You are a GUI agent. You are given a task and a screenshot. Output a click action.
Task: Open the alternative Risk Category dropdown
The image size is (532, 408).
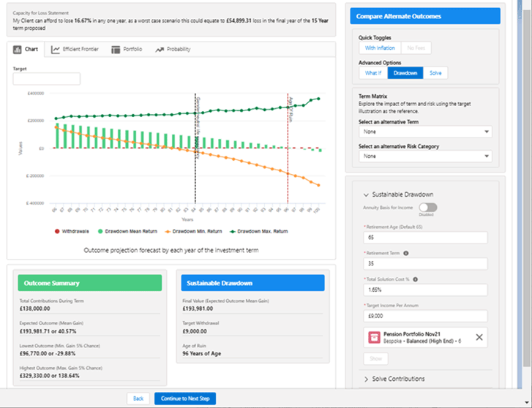click(x=425, y=156)
